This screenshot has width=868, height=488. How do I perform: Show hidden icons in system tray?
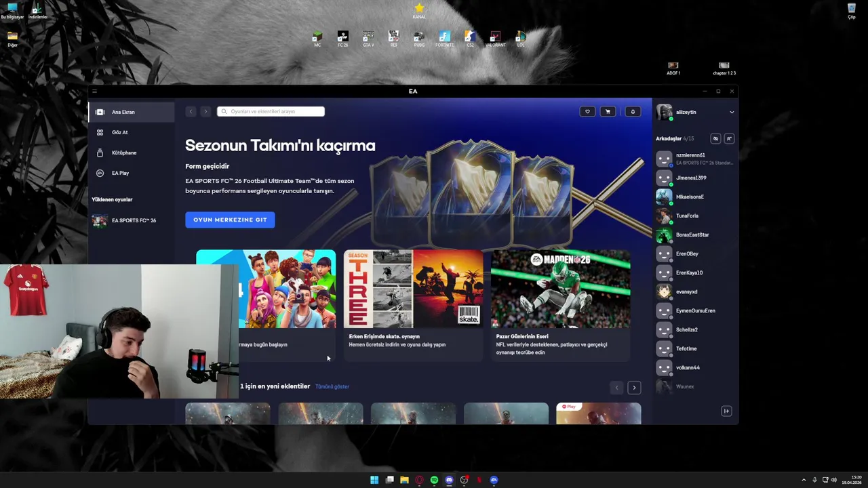[804, 480]
